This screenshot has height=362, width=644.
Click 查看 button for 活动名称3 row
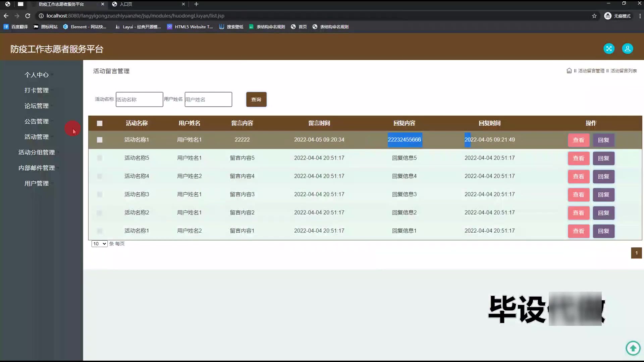[578, 194]
